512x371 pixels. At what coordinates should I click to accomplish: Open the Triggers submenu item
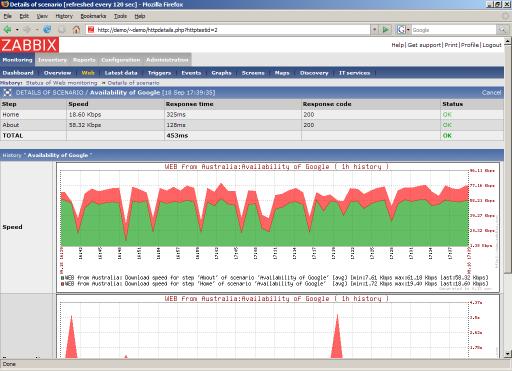[159, 73]
